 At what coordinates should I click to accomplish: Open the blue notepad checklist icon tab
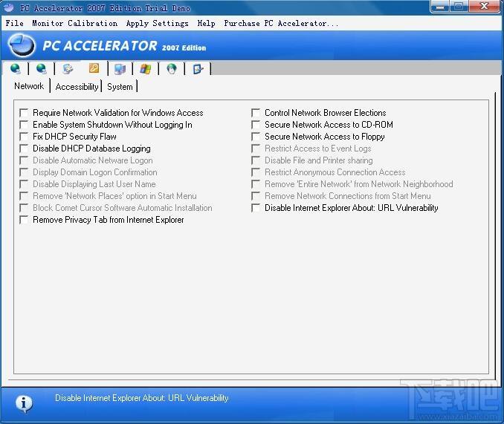pyautogui.click(x=198, y=69)
